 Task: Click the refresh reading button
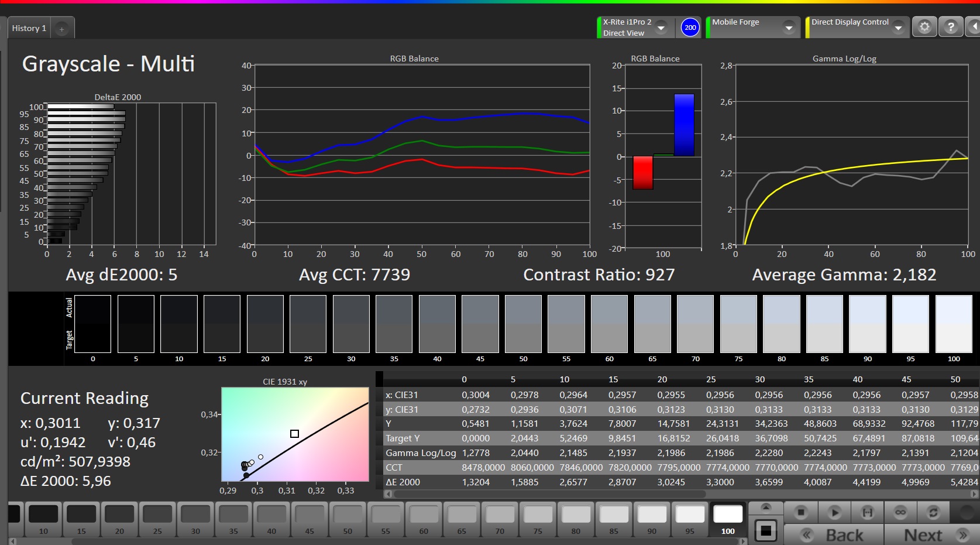(933, 512)
